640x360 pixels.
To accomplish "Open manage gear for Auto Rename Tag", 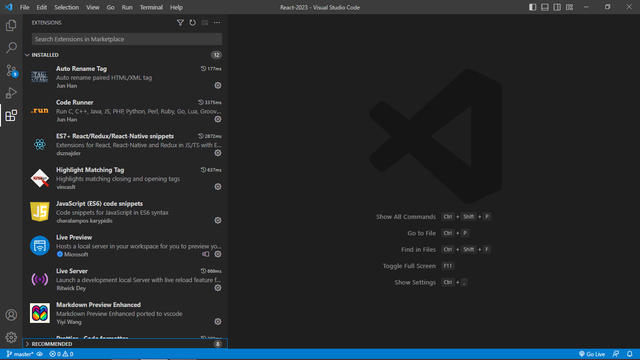I will coord(218,85).
